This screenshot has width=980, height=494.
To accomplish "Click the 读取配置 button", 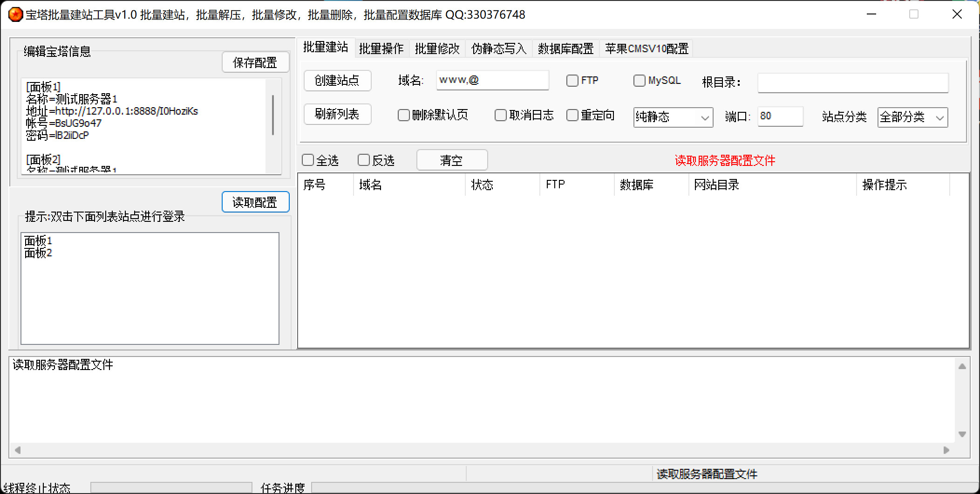I will point(255,202).
